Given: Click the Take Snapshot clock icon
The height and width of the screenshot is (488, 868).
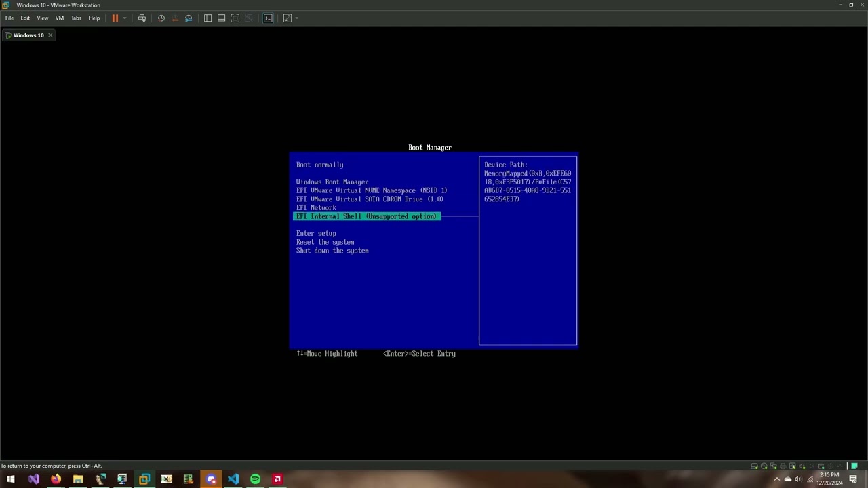Looking at the screenshot, I should 161,18.
